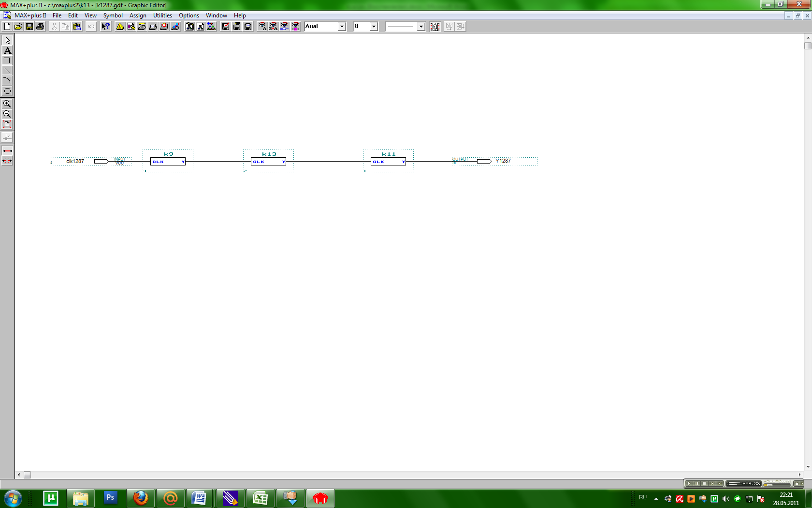Screen dimensions: 812x508
Task: Click the RU language indicator
Action: pos(643,497)
